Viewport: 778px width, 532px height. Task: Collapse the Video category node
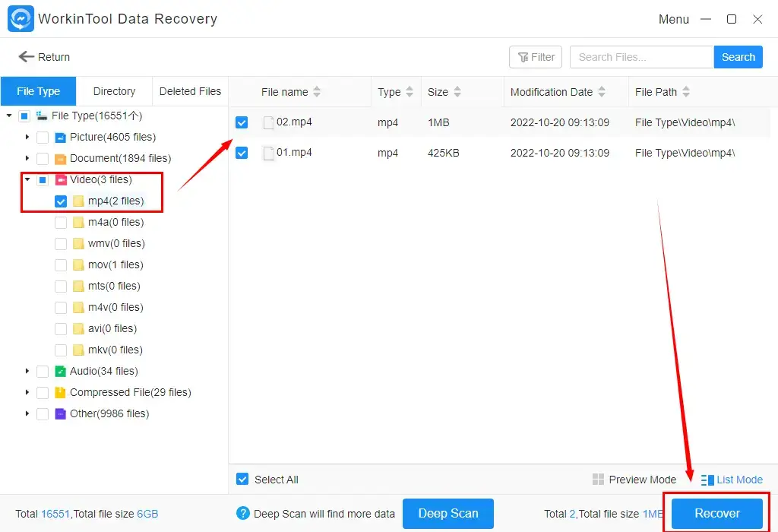pos(27,179)
